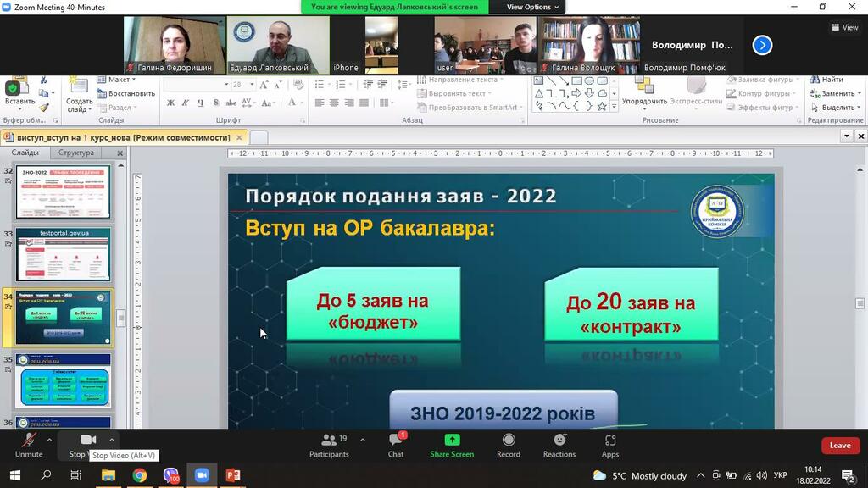Viewport: 868px width, 488px height.
Task: Open PowerPoint from the Windows taskbar
Action: click(x=233, y=475)
